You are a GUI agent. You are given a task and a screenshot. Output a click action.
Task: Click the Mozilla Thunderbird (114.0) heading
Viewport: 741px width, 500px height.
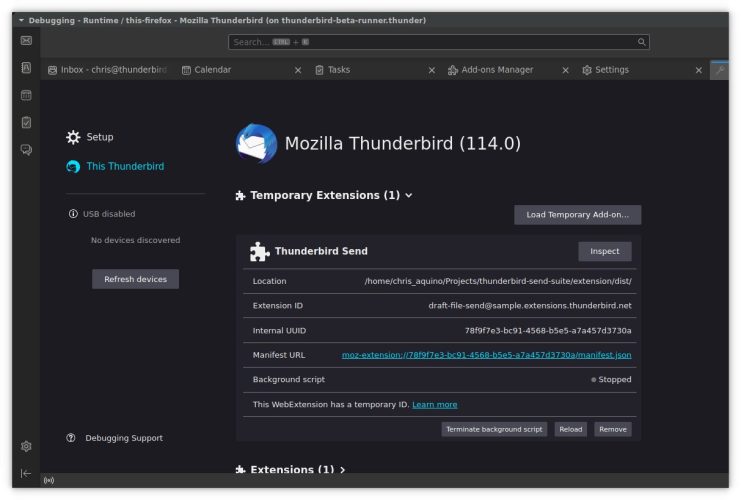[403, 143]
